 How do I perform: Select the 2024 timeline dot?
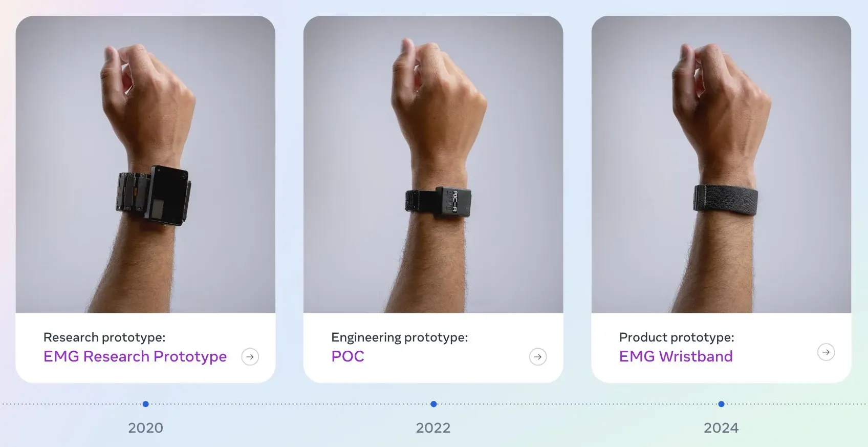(x=721, y=404)
